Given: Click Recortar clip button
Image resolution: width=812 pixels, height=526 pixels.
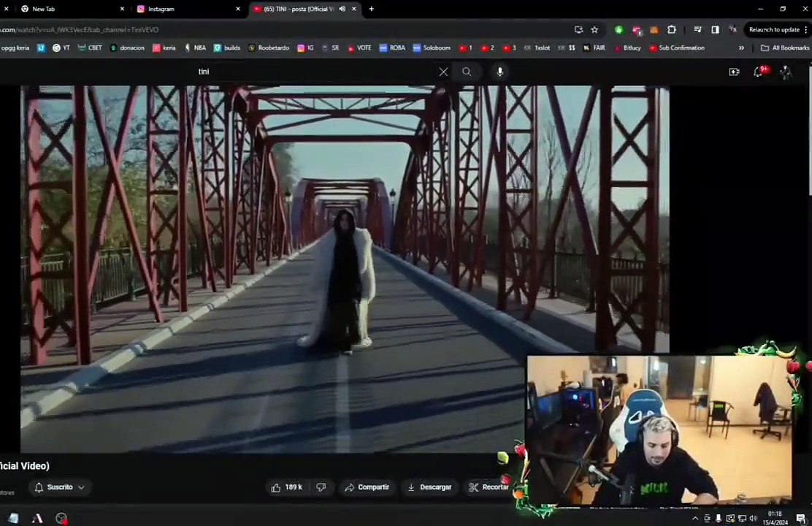Looking at the screenshot, I should pyautogui.click(x=489, y=487).
